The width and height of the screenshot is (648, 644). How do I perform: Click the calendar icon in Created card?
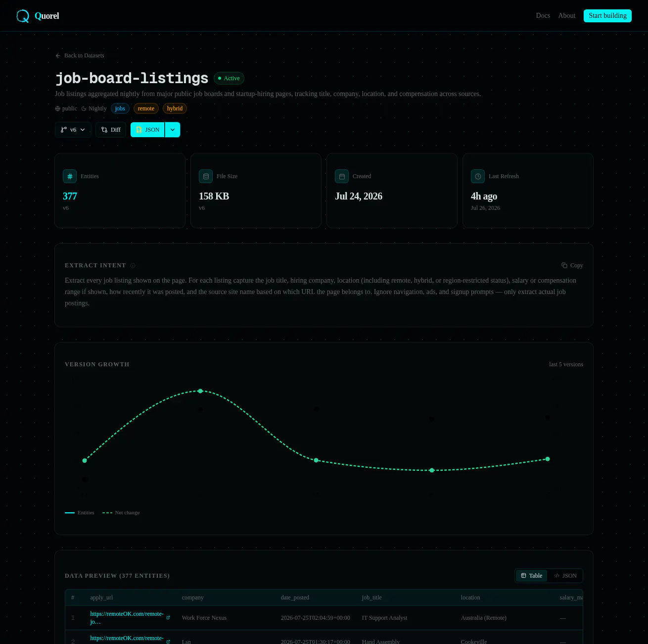pos(342,176)
